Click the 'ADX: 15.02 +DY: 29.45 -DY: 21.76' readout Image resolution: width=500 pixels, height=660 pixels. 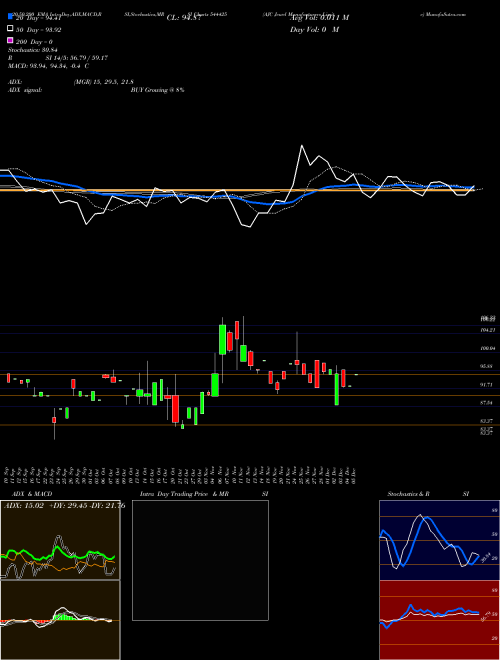pos(64,506)
